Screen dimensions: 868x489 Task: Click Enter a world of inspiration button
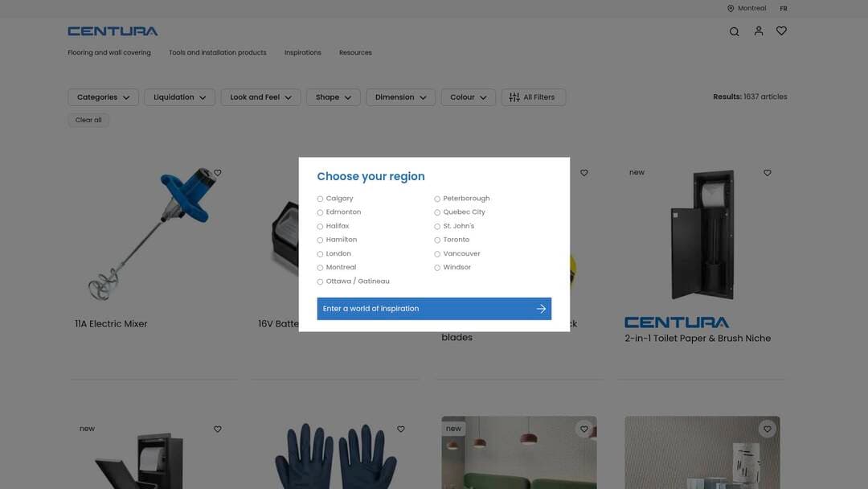tap(434, 309)
